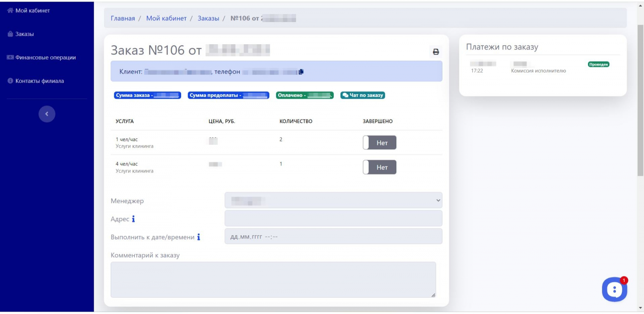Click the Проведен payment status badge
This screenshot has width=644, height=314.
(599, 64)
